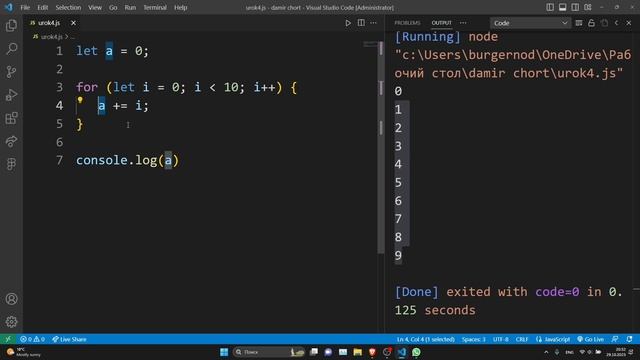Open WhatsApp from taskbar
The width and height of the screenshot is (640, 360).
[416, 352]
